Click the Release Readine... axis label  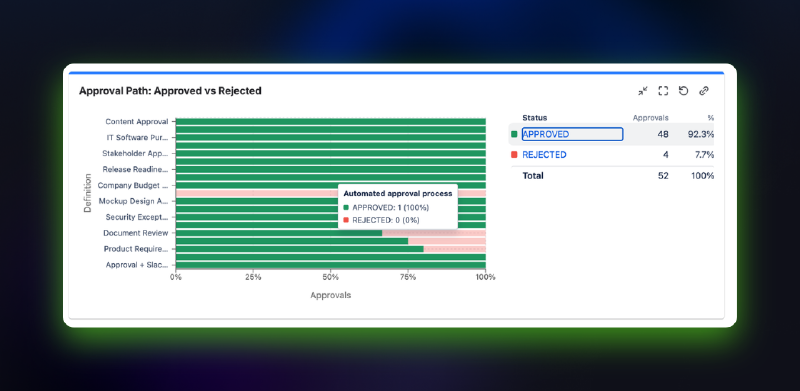135,169
